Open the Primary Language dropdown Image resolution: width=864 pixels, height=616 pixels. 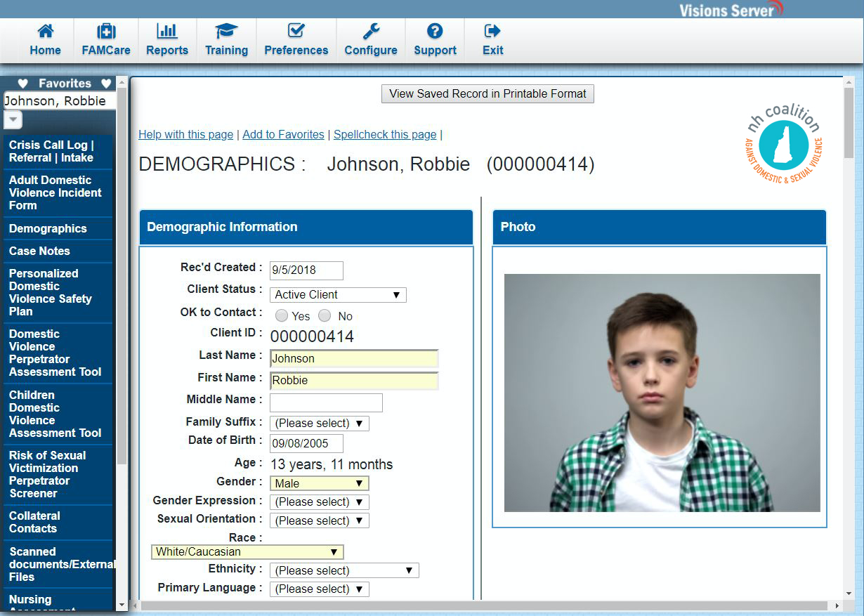(320, 589)
